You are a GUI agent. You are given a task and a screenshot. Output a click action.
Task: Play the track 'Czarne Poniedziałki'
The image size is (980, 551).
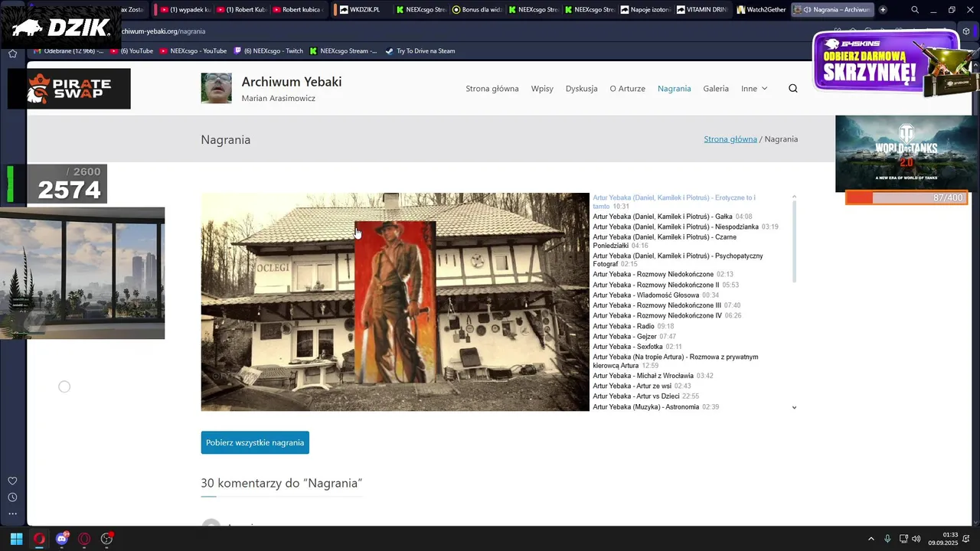(665, 241)
